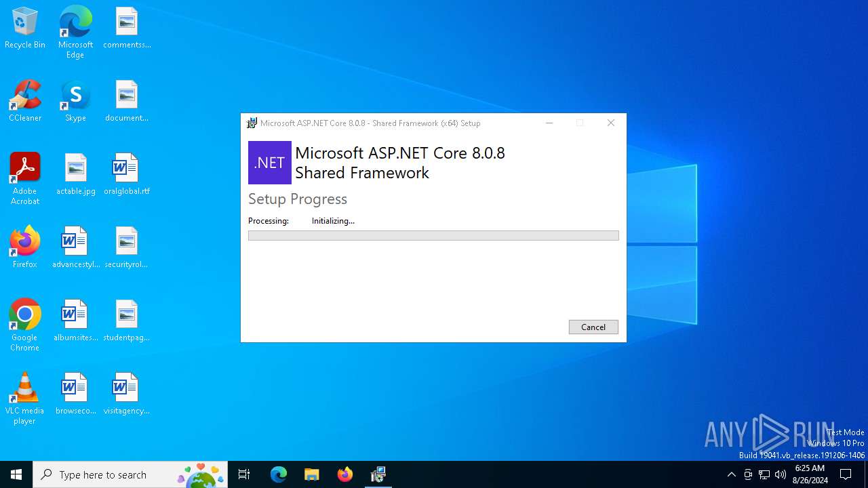Select the VLC media player shortcut

(25, 399)
